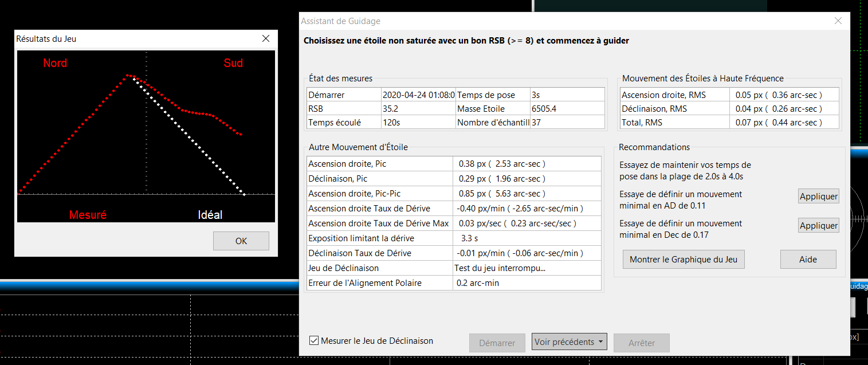
Task: Open the Voir précédents dropdown
Action: [568, 342]
